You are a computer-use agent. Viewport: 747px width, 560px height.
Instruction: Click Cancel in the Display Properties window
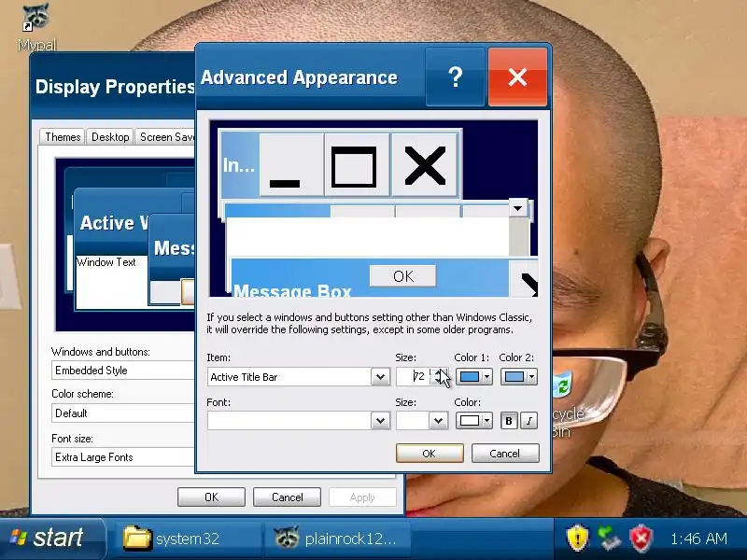287,497
